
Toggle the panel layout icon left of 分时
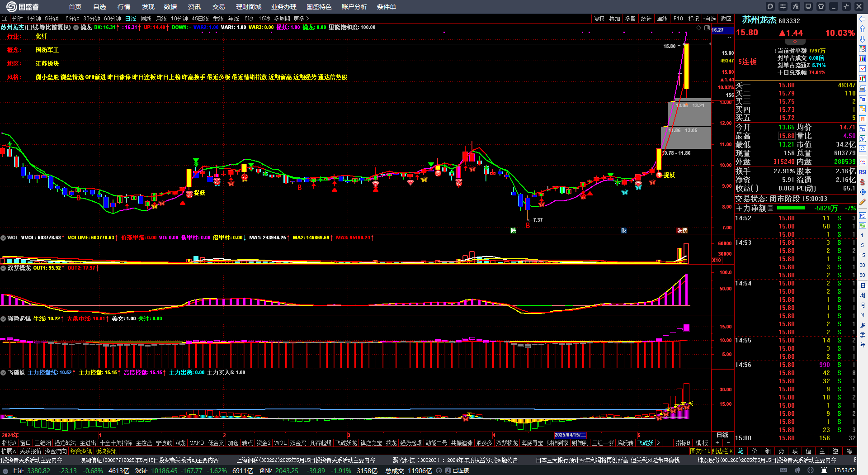(x=5, y=19)
